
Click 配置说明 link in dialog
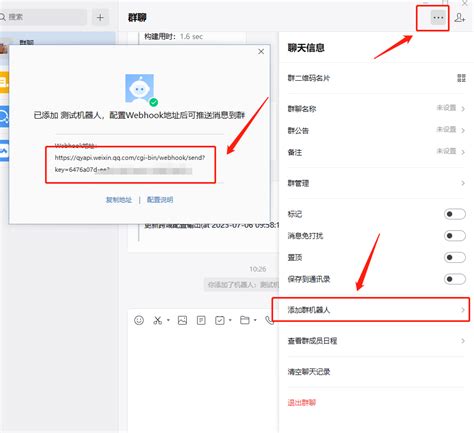tap(160, 200)
